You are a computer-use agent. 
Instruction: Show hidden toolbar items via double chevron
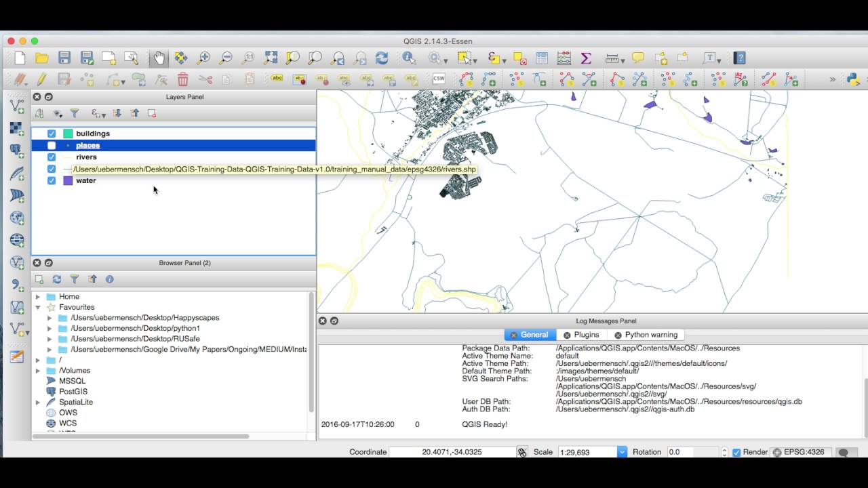click(x=833, y=79)
